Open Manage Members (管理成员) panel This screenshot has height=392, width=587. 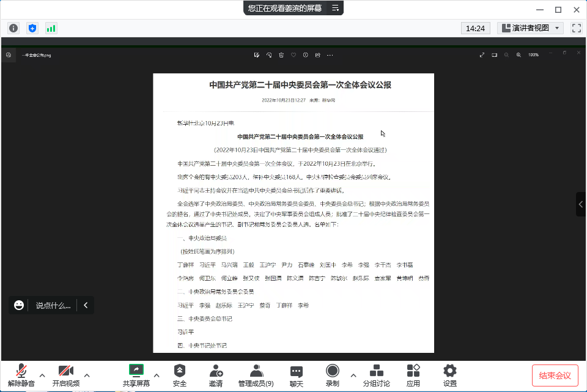[256, 375]
